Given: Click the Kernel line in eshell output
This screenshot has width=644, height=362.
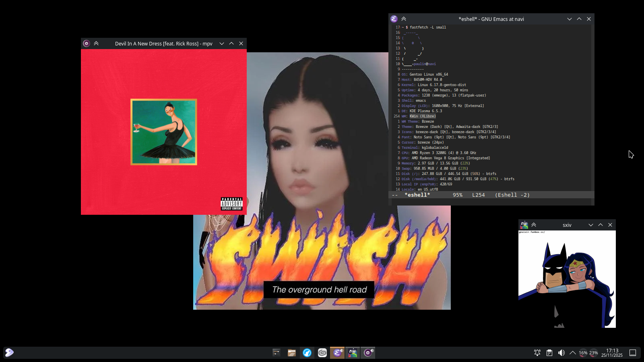Looking at the screenshot, I should pyautogui.click(x=433, y=85).
